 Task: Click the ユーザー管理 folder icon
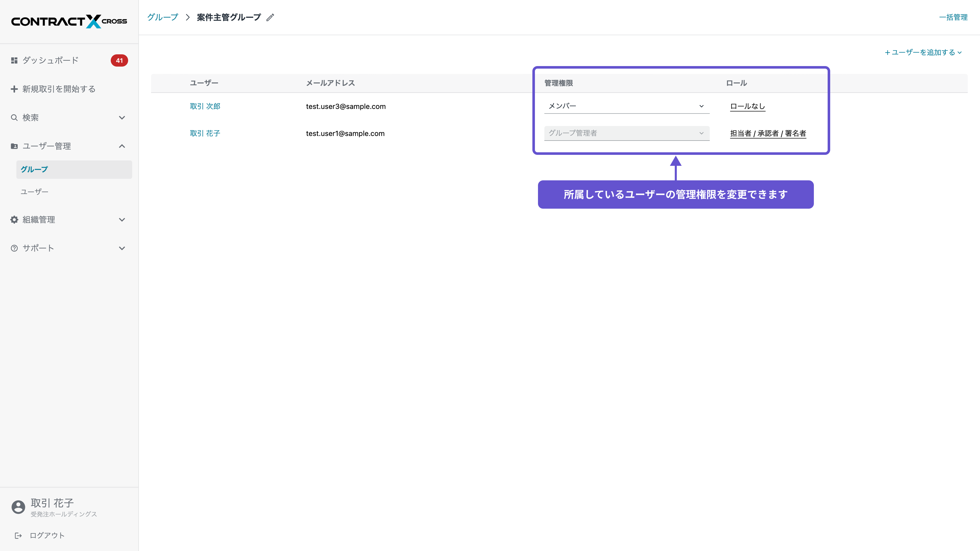[14, 146]
